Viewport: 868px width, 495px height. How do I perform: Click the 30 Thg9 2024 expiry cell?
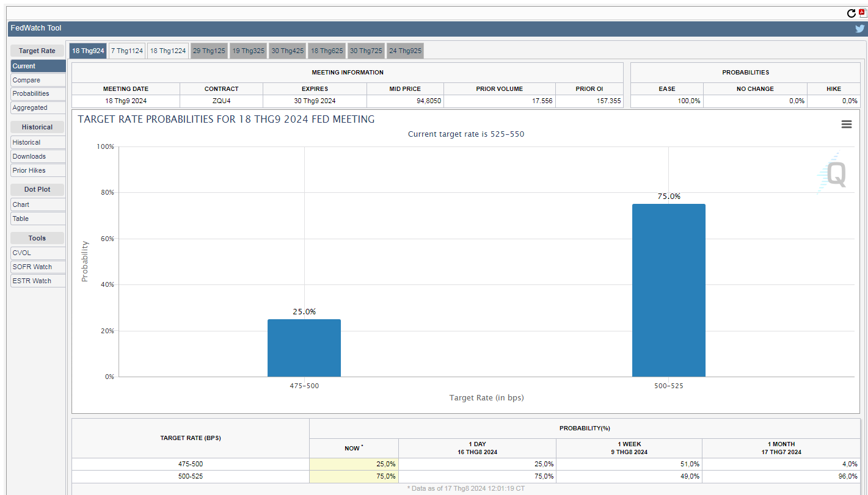click(x=315, y=101)
